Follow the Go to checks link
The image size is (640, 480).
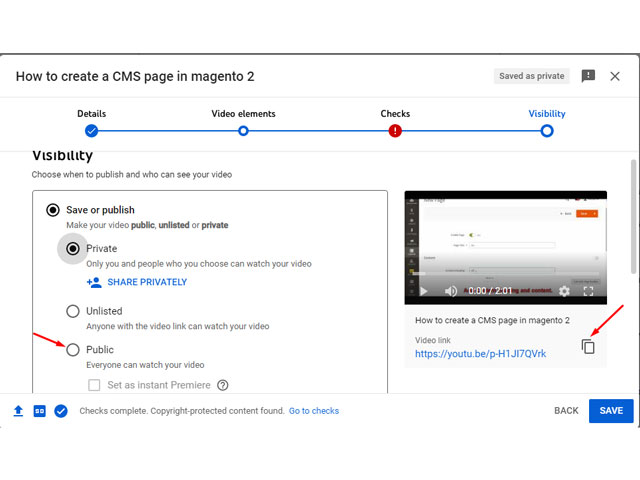314,411
